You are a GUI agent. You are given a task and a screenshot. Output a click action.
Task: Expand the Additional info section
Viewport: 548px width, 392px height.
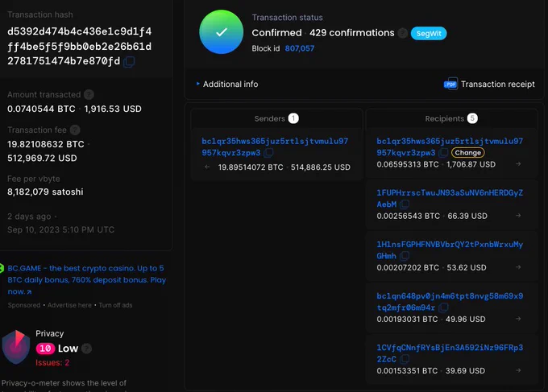click(227, 85)
